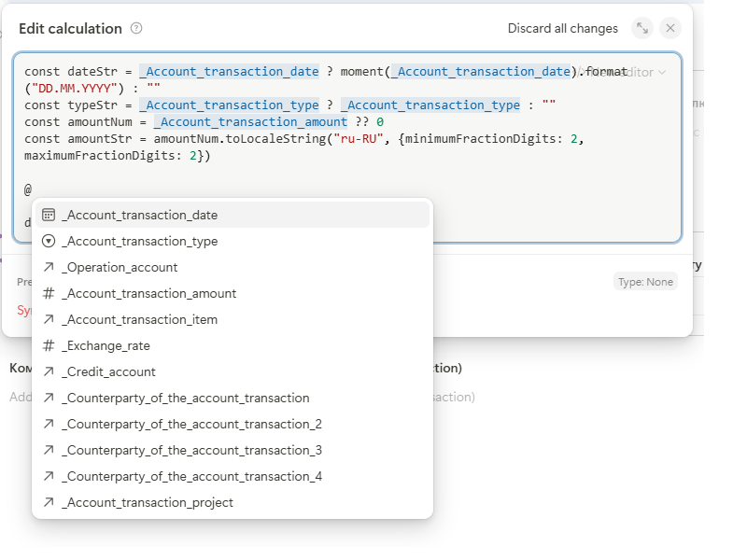Viewport: 747px width, 560px height.
Task: Expand the calculation editor to full size
Action: (642, 29)
